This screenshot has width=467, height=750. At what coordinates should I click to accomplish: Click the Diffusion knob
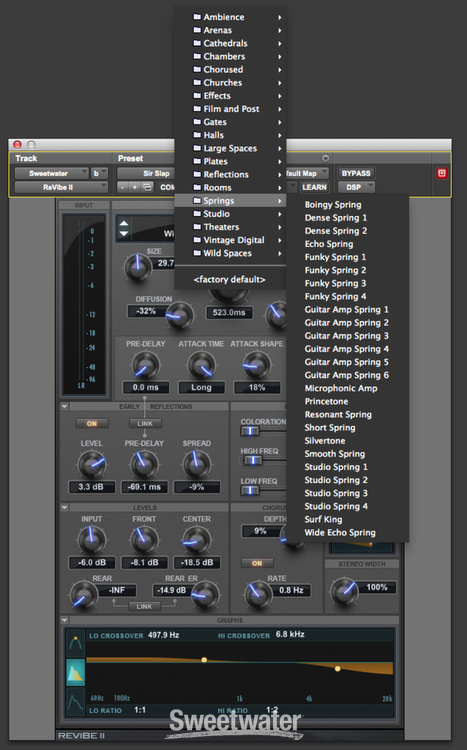pyautogui.click(x=179, y=316)
